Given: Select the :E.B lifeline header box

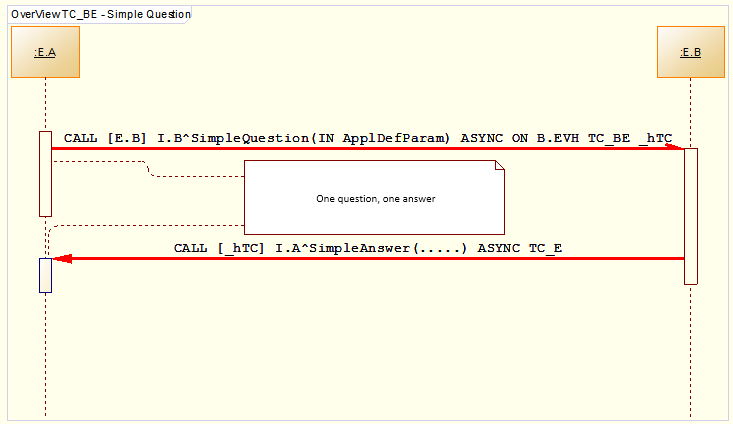Looking at the screenshot, I should 690,52.
